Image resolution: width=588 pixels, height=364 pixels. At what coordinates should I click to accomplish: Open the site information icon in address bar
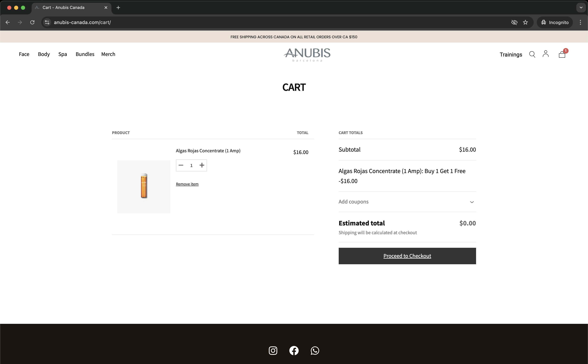47,22
